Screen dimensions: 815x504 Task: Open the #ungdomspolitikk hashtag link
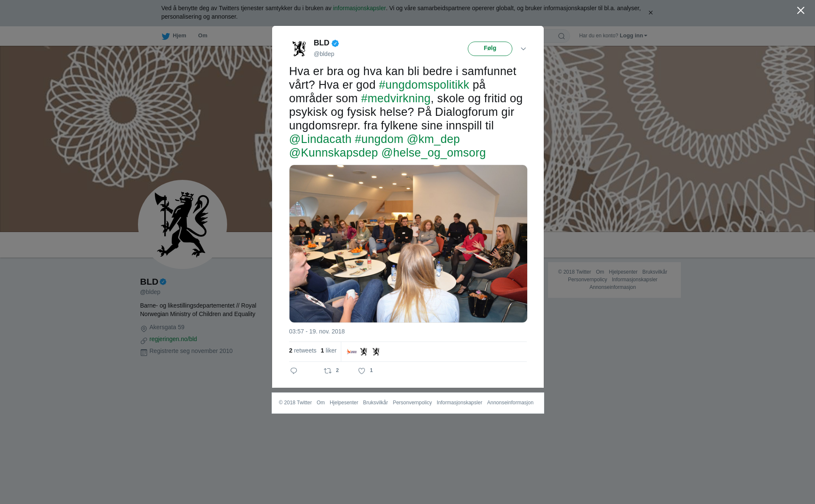(x=424, y=85)
